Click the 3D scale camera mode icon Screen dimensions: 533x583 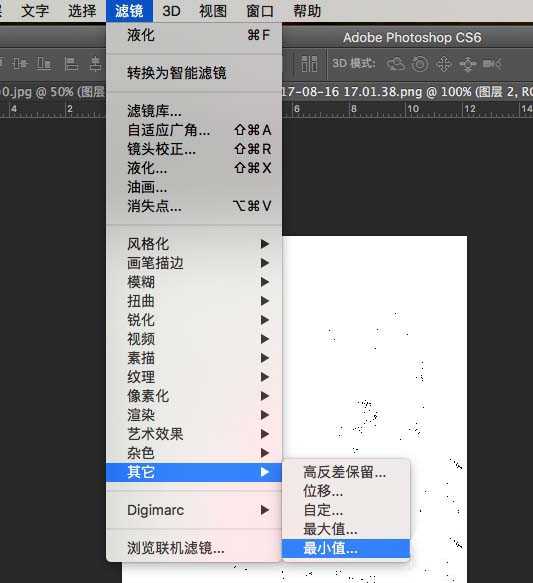coord(492,64)
